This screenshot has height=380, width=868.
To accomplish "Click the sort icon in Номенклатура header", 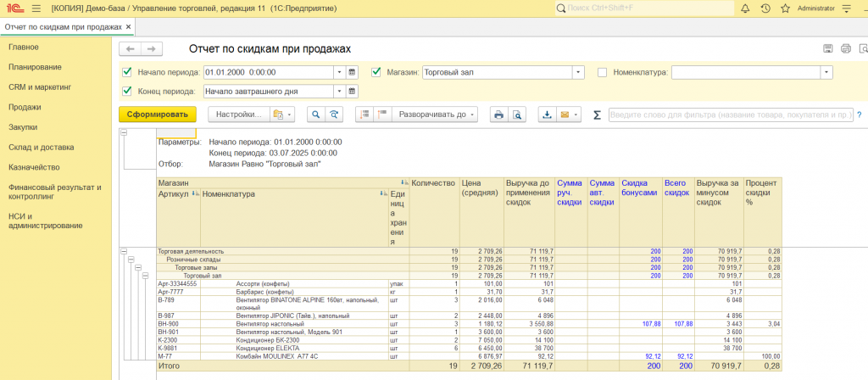I will pos(384,194).
